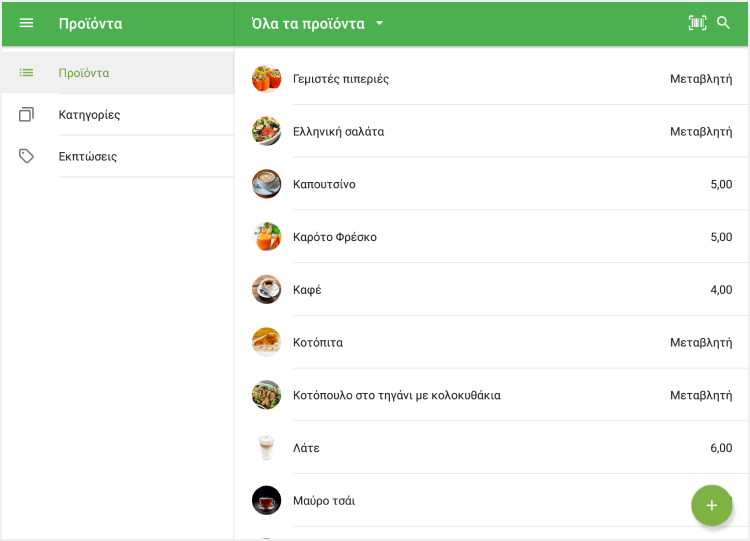This screenshot has width=750, height=541.
Task: Click the Καρότο Φρέσκο juice thumbnail
Action: coord(266,237)
